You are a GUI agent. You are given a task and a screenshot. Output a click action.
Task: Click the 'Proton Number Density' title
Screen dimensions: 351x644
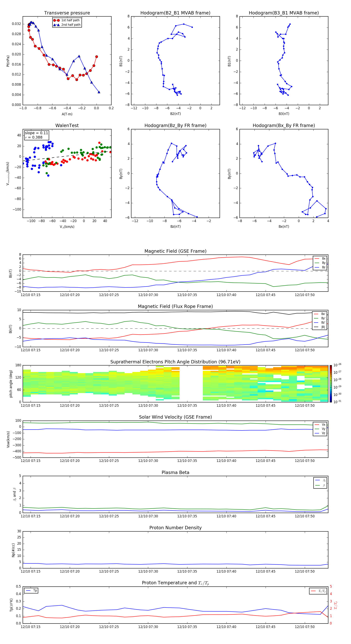tap(175, 528)
